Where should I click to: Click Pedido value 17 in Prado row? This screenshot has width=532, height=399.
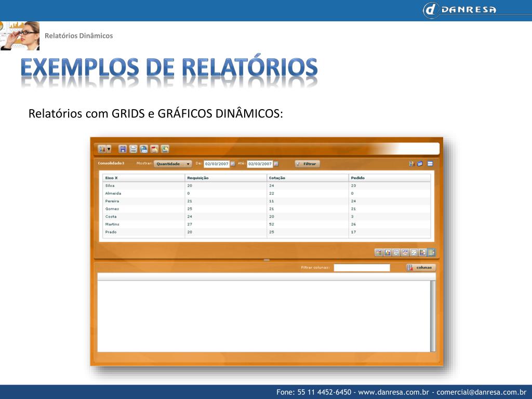[x=353, y=232]
